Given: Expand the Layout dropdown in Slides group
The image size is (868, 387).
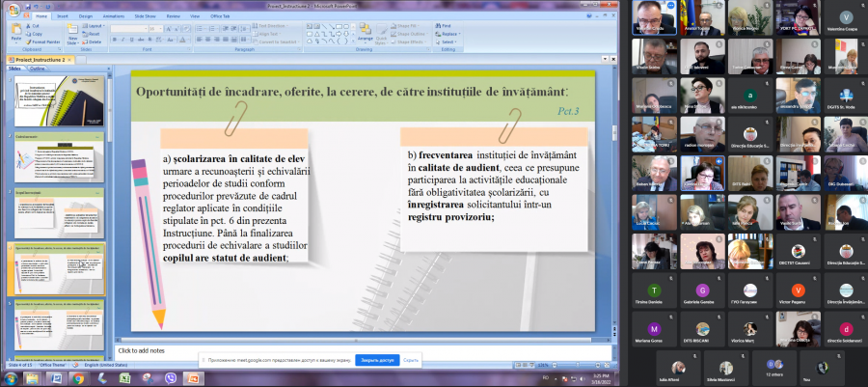Looking at the screenshot, I should click(97, 25).
